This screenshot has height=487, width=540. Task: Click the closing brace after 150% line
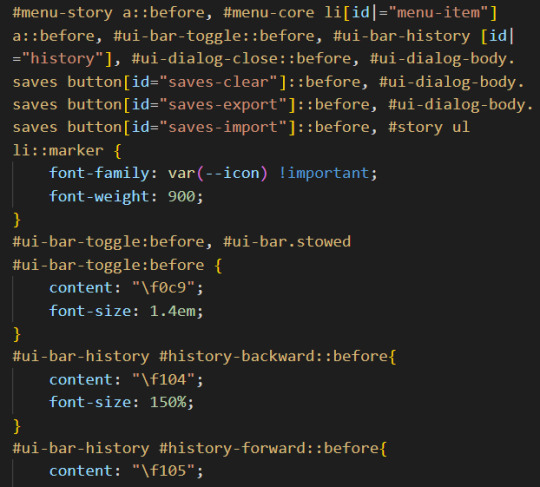point(17,426)
